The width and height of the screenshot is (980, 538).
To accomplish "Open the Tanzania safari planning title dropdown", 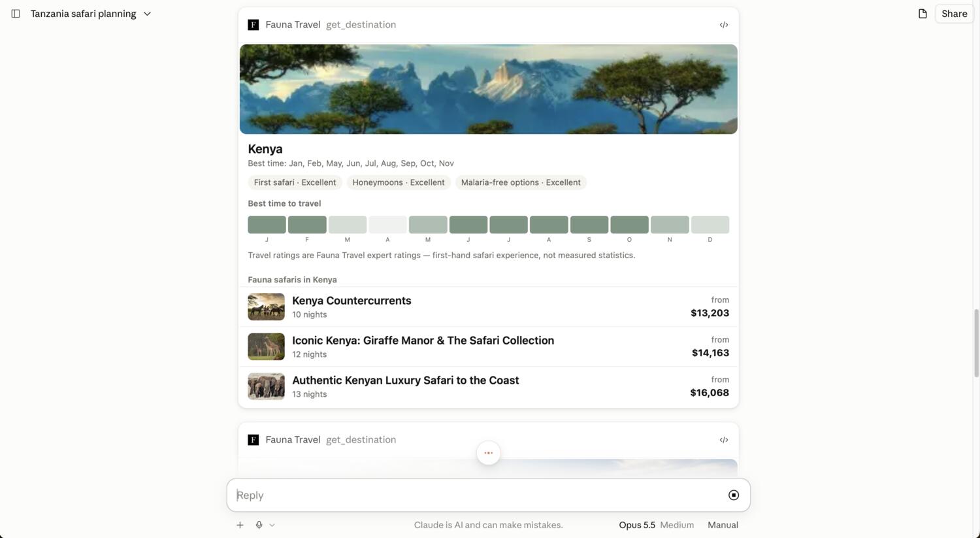I will [x=91, y=14].
